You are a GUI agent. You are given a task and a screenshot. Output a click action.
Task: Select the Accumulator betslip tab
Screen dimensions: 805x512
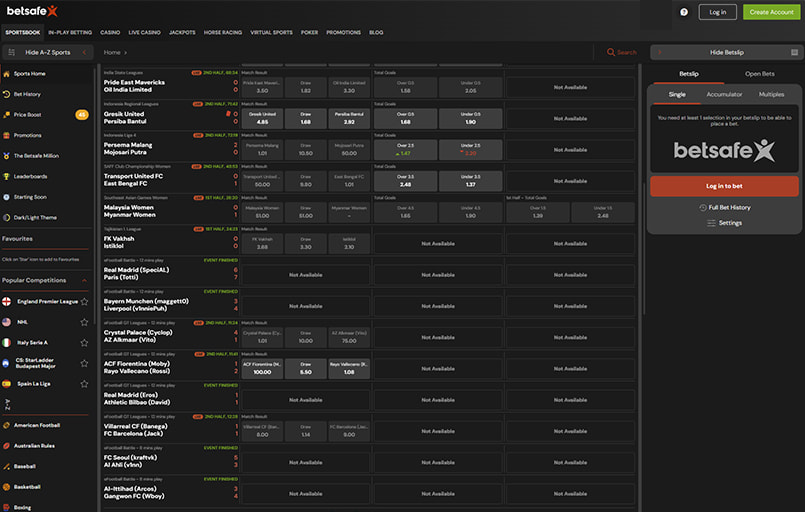tap(724, 94)
